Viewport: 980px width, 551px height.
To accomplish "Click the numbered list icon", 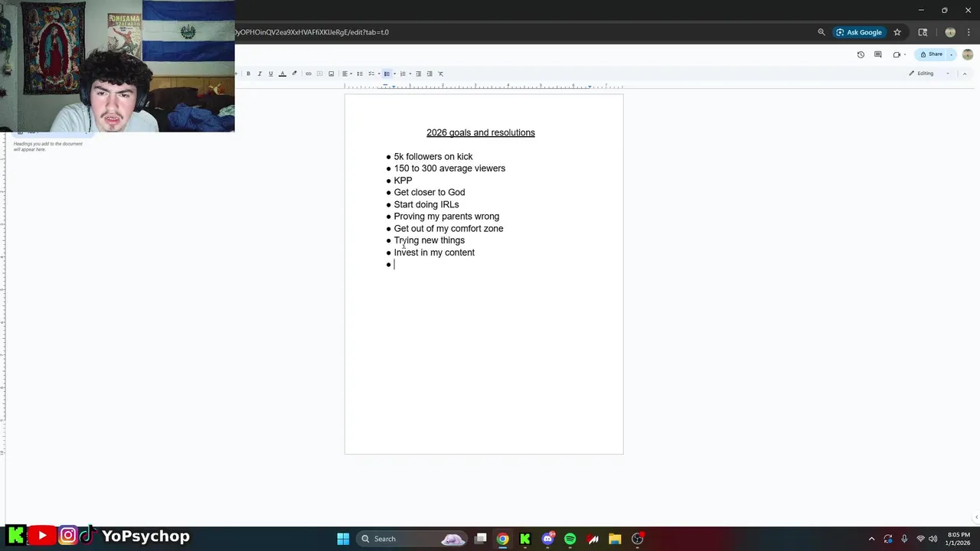I will click(x=403, y=73).
